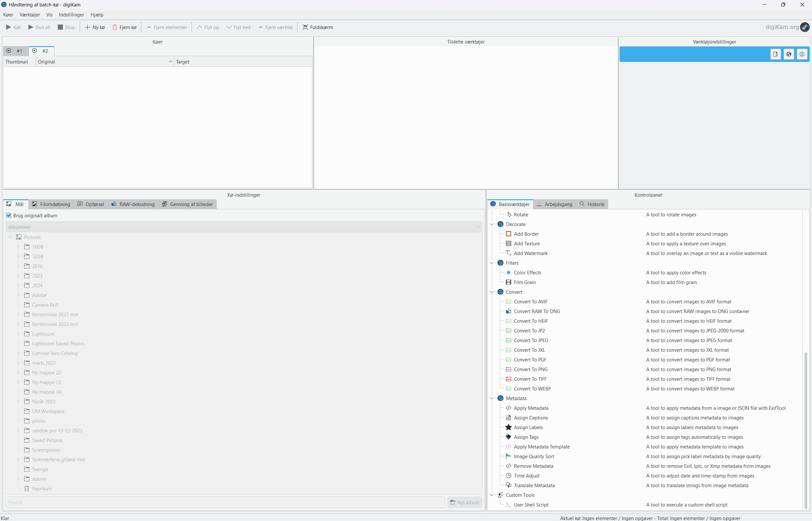Select the Time Adjust clock icon
This screenshot has height=521, width=812.
coord(508,476)
